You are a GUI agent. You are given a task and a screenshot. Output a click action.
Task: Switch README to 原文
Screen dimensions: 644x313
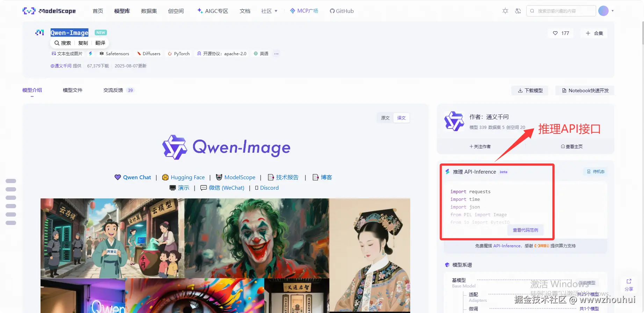point(385,118)
